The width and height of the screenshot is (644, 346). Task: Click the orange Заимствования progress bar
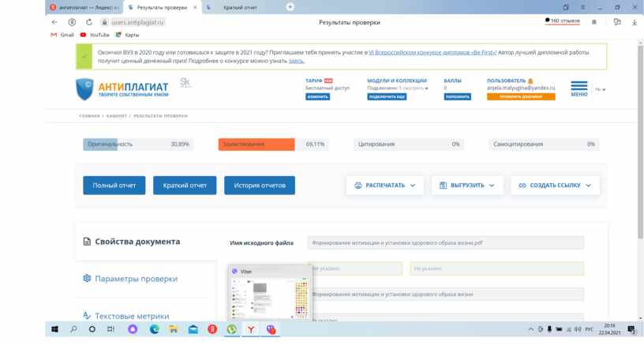point(256,145)
